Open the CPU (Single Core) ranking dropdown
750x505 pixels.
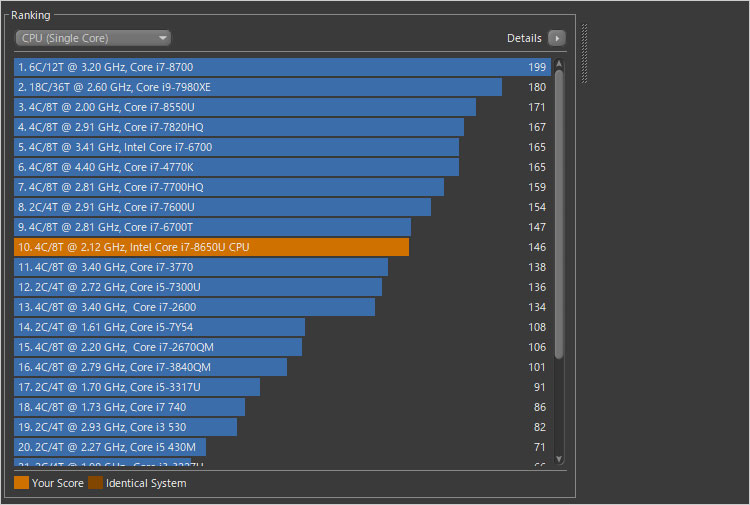pos(93,38)
